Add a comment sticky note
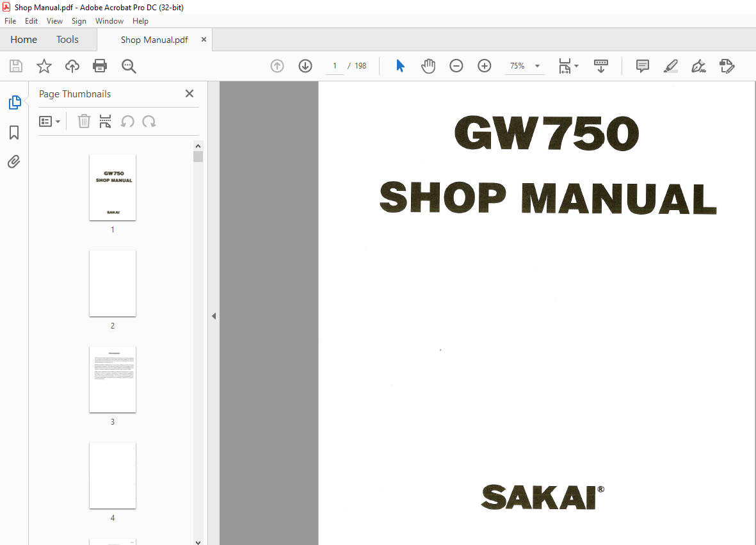This screenshot has width=756, height=545. point(642,66)
